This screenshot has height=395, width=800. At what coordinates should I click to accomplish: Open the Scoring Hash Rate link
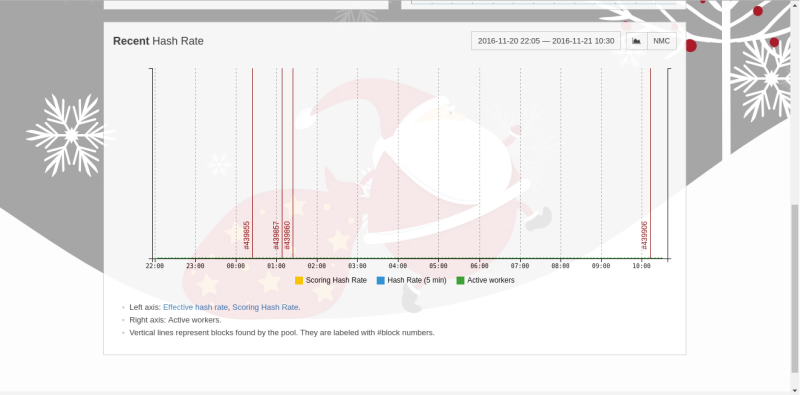coord(265,307)
